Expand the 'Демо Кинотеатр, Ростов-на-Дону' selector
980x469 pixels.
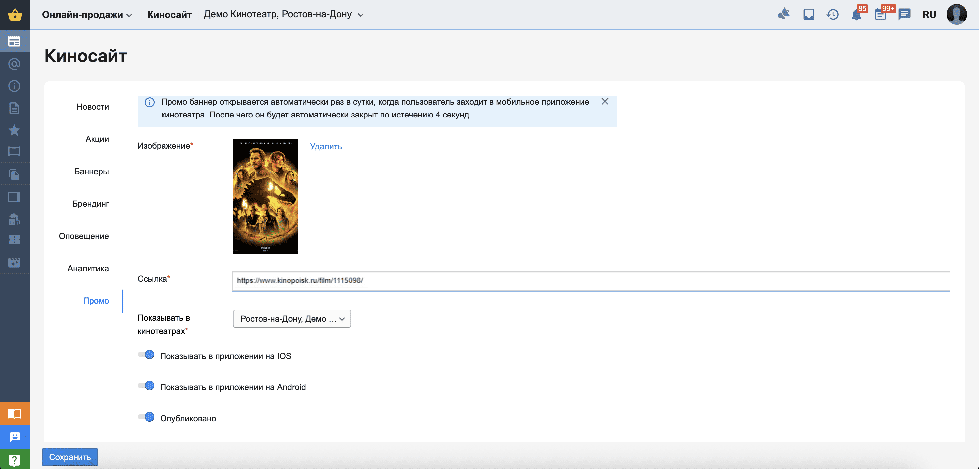pyautogui.click(x=284, y=14)
